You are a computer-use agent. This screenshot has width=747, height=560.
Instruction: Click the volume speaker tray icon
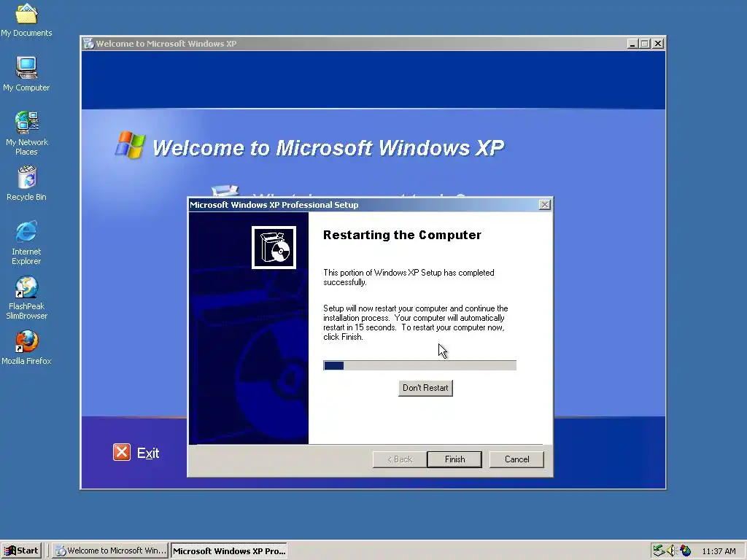click(x=671, y=551)
